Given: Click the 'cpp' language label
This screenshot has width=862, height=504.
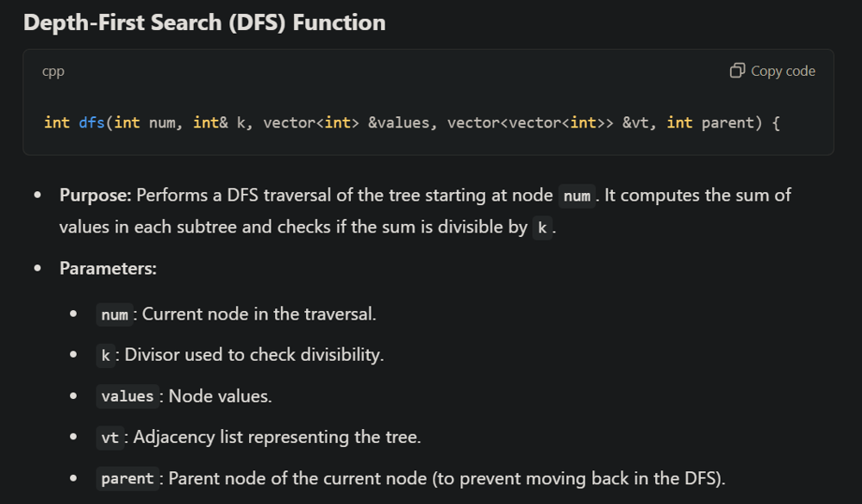Looking at the screenshot, I should [53, 72].
